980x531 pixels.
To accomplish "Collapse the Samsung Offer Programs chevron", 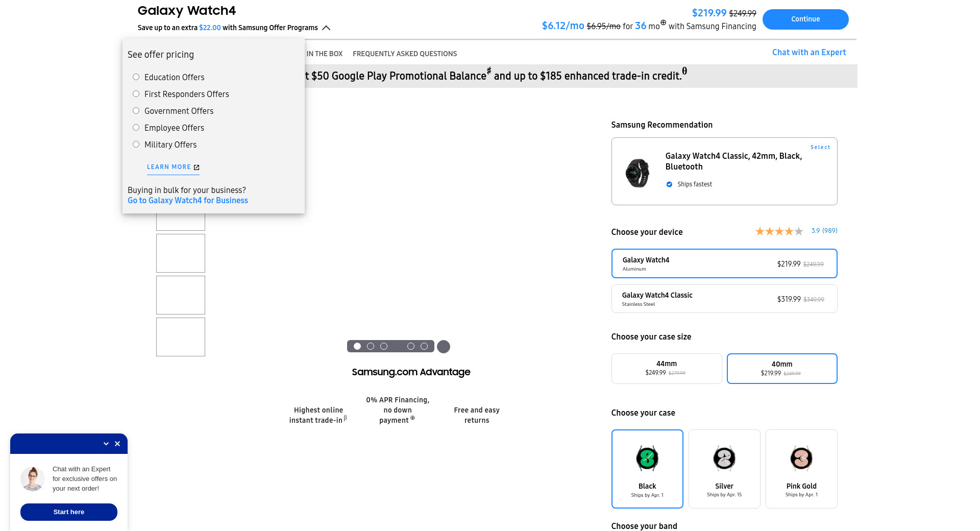I will 326,28.
